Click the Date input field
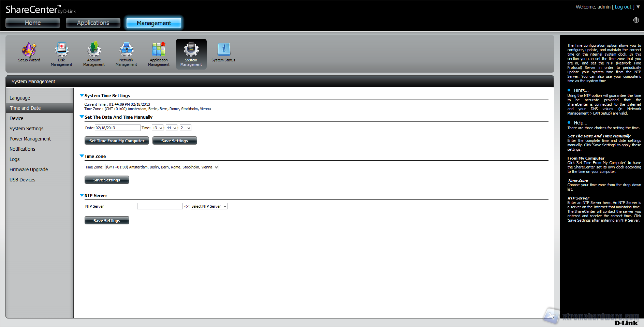This screenshot has width=644, height=327. tap(117, 128)
